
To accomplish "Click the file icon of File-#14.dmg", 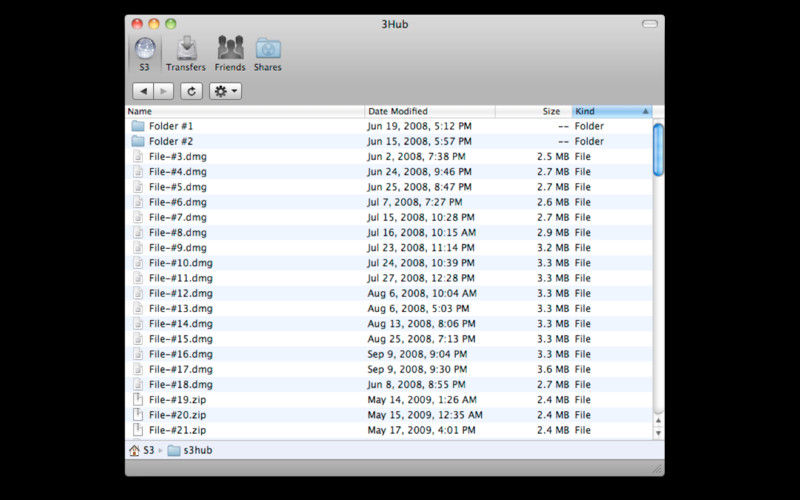I will pyautogui.click(x=138, y=323).
